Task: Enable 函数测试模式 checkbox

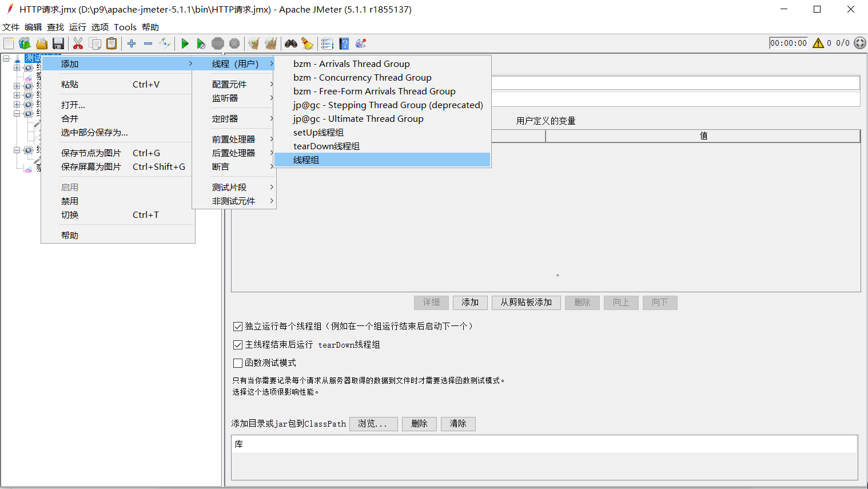Action: 238,363
